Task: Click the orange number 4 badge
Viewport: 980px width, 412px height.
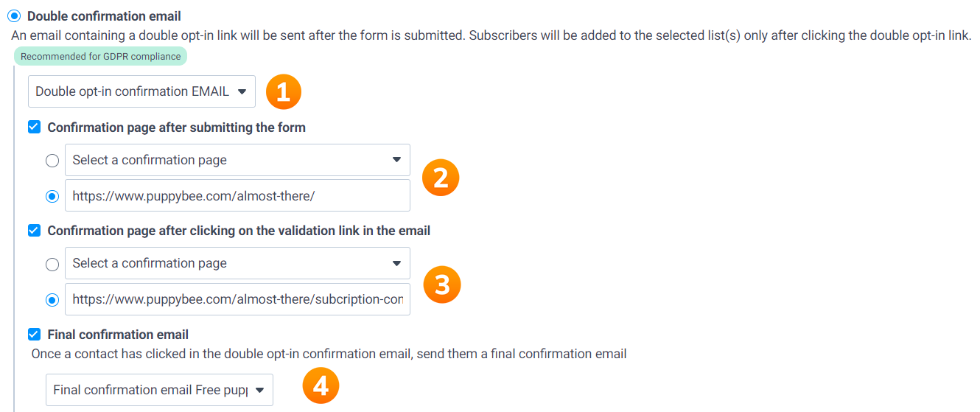Action: point(321,386)
